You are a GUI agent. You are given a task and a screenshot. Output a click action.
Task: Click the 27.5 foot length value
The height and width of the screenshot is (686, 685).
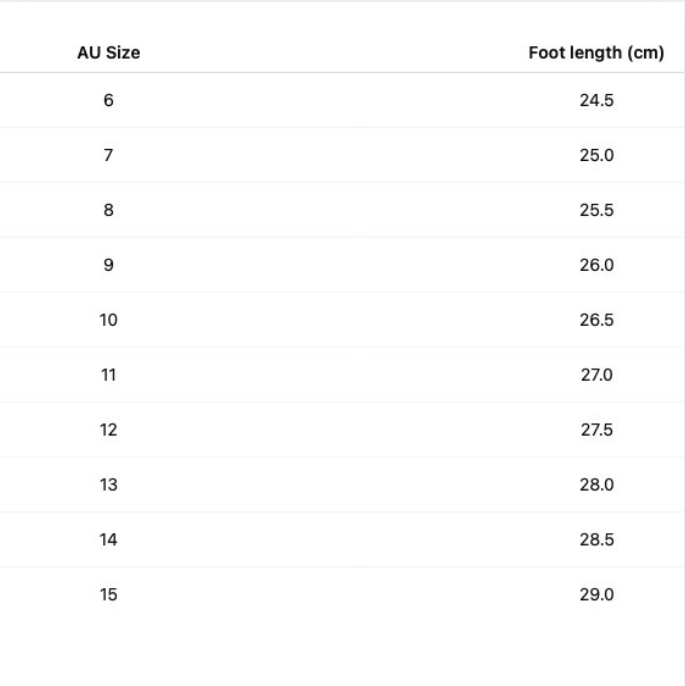tap(596, 430)
